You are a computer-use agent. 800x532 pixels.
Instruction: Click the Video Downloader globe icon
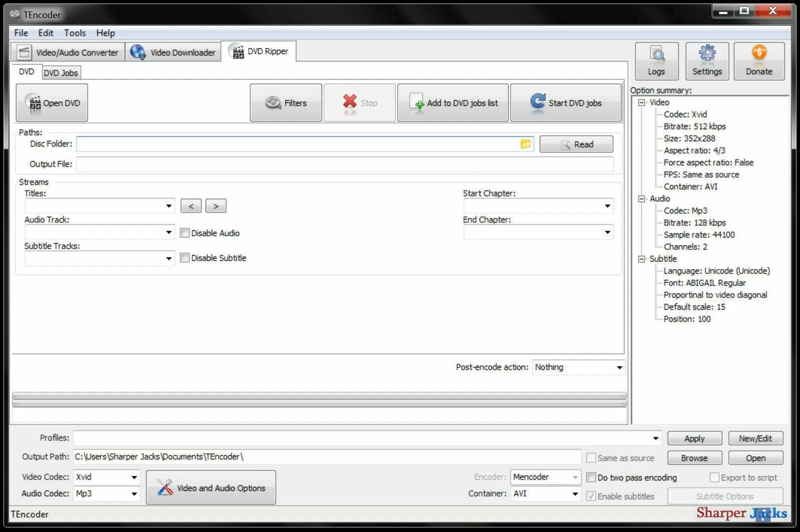[x=138, y=52]
